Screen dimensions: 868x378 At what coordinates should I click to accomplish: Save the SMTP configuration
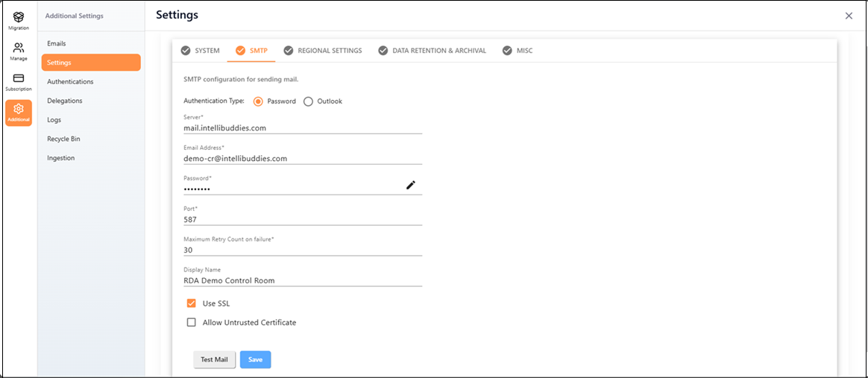255,359
